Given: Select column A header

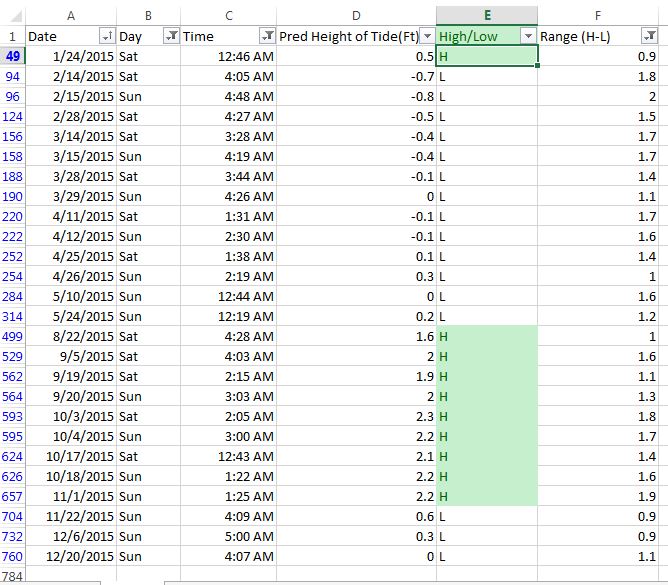Looking at the screenshot, I should pyautogui.click(x=70, y=15).
